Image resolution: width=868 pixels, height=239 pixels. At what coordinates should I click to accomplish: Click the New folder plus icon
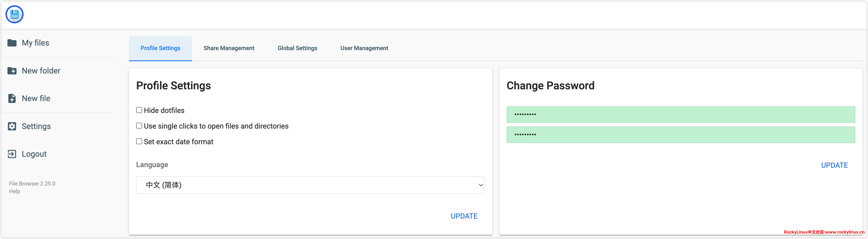(x=12, y=71)
